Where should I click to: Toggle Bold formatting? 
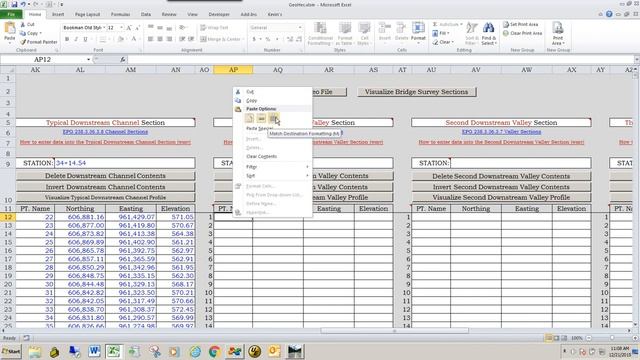[x=67, y=39]
